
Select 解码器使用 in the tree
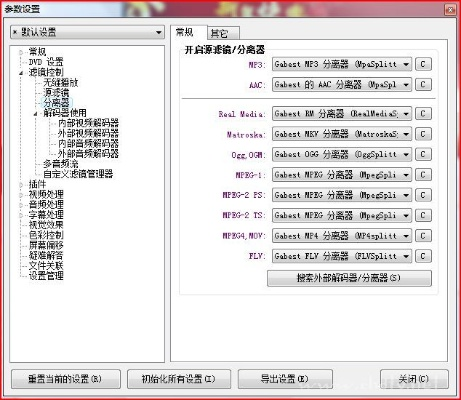pyautogui.click(x=65, y=113)
